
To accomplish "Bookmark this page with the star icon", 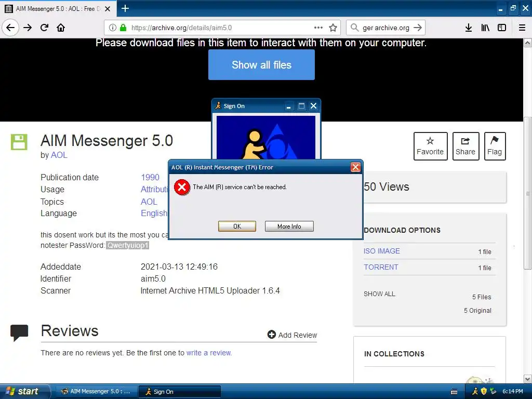I will tap(333, 28).
